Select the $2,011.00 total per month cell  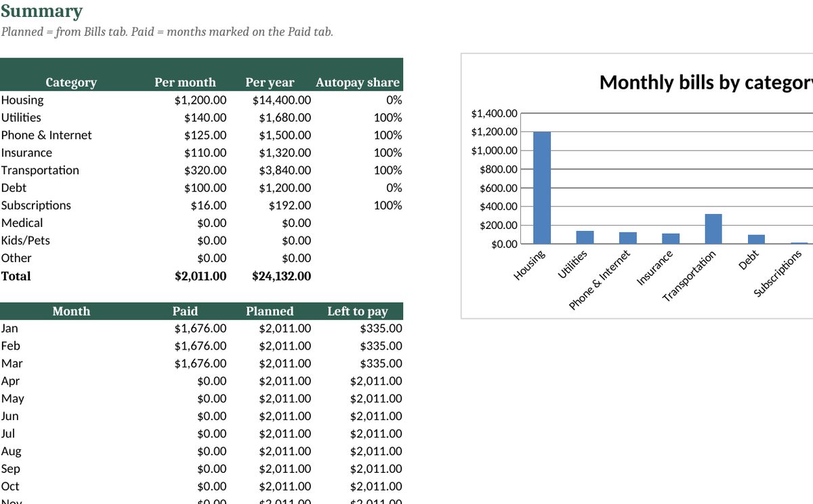pos(201,276)
